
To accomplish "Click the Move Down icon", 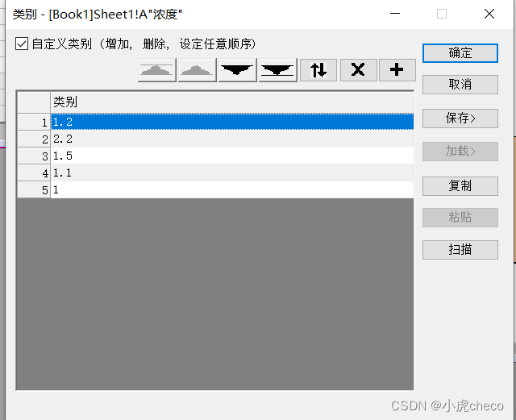I will [237, 70].
